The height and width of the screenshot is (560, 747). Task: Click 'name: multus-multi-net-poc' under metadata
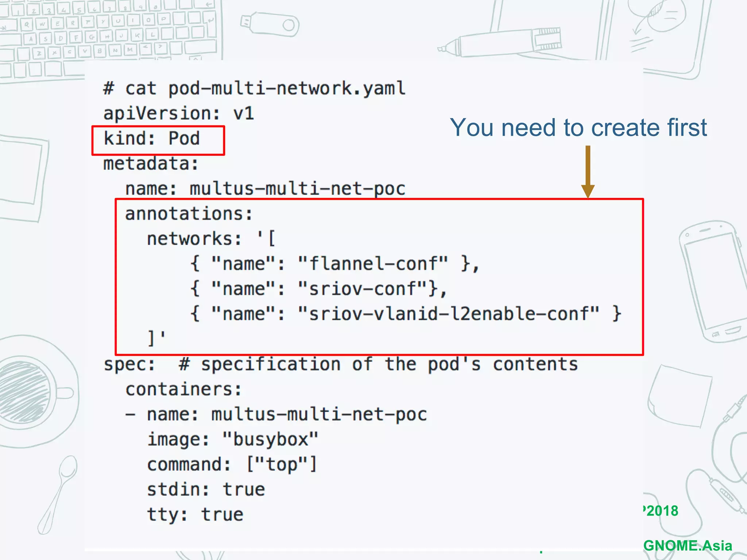point(265,189)
